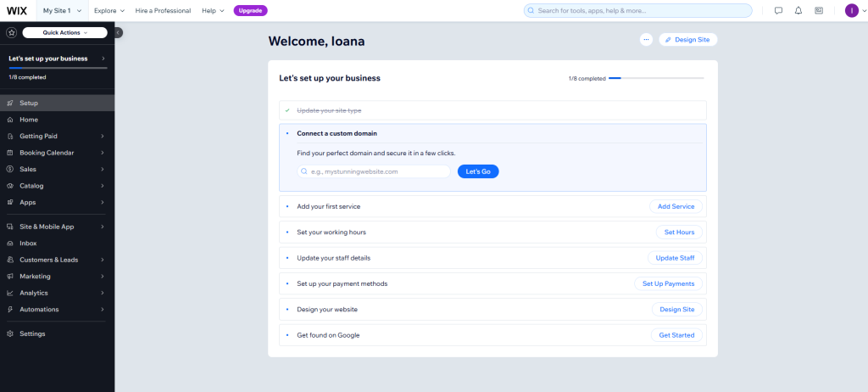Viewport: 868px width, 392px height.
Task: Click the custom domain input field
Action: point(374,171)
